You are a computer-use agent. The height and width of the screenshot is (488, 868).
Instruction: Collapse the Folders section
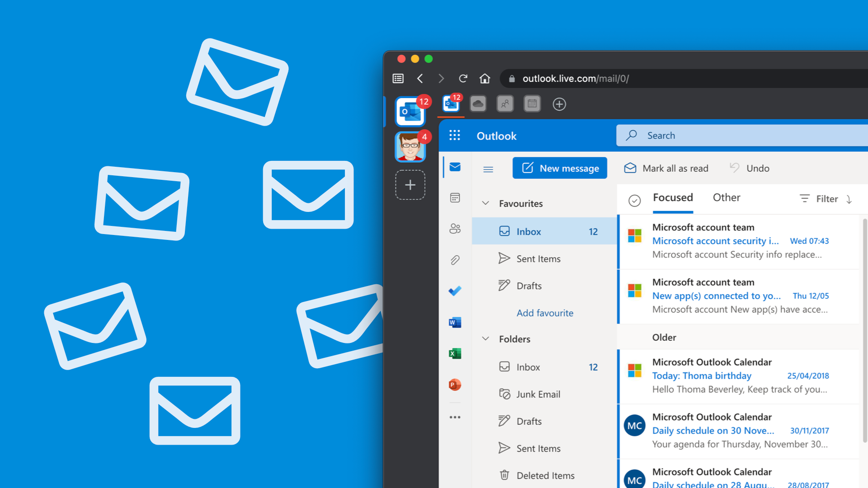tap(487, 339)
